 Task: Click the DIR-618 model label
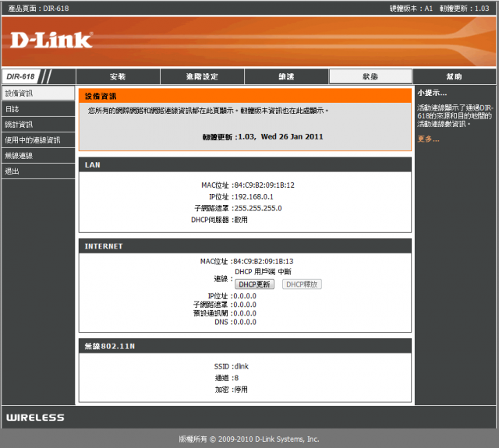coord(20,76)
